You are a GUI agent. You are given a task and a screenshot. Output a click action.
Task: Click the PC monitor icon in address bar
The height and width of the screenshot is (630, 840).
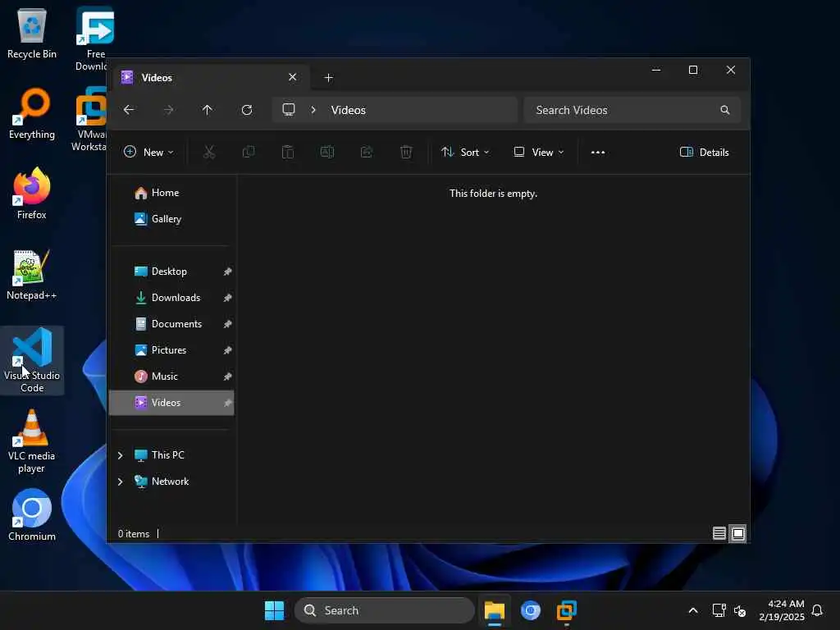289,110
